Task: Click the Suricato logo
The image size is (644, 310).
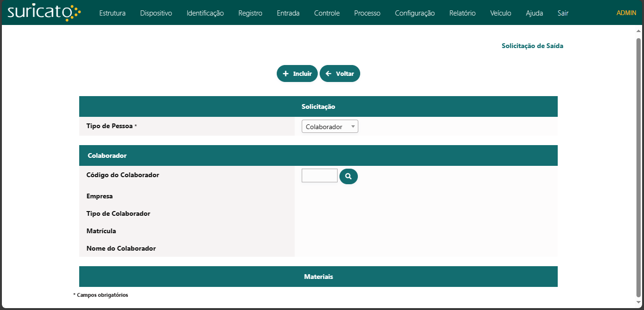Action: pyautogui.click(x=44, y=13)
